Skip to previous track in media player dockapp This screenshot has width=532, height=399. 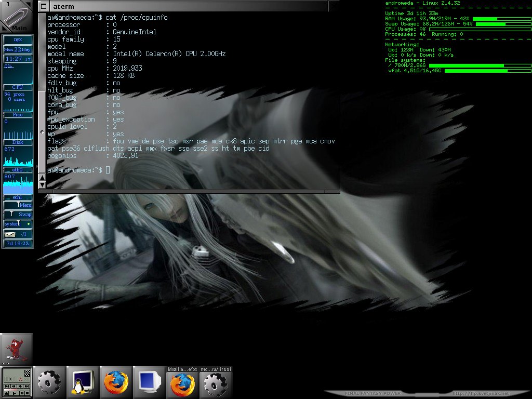coord(7,386)
